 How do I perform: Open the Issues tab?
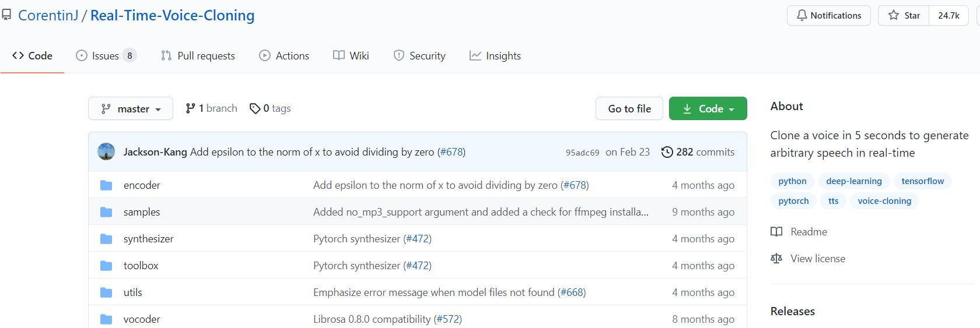point(106,55)
